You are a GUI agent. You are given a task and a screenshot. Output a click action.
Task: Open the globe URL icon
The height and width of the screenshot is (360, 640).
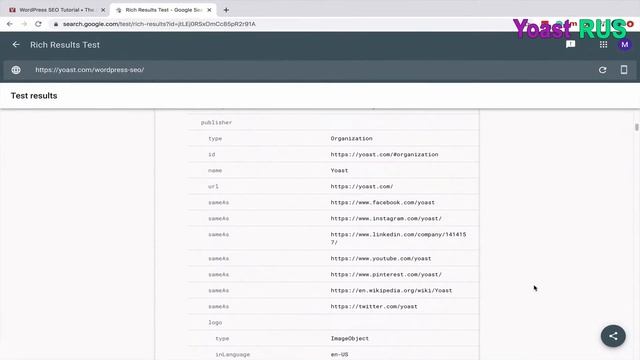point(16,70)
